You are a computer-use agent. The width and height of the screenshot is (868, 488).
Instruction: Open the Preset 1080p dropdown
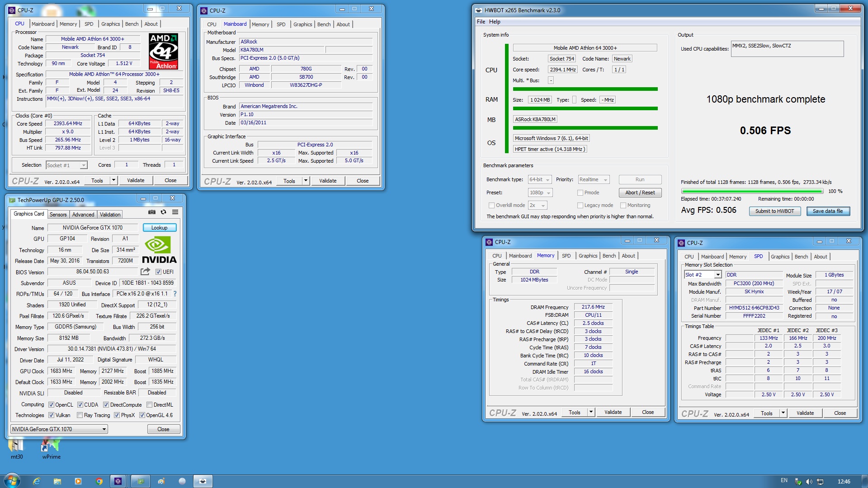point(540,193)
